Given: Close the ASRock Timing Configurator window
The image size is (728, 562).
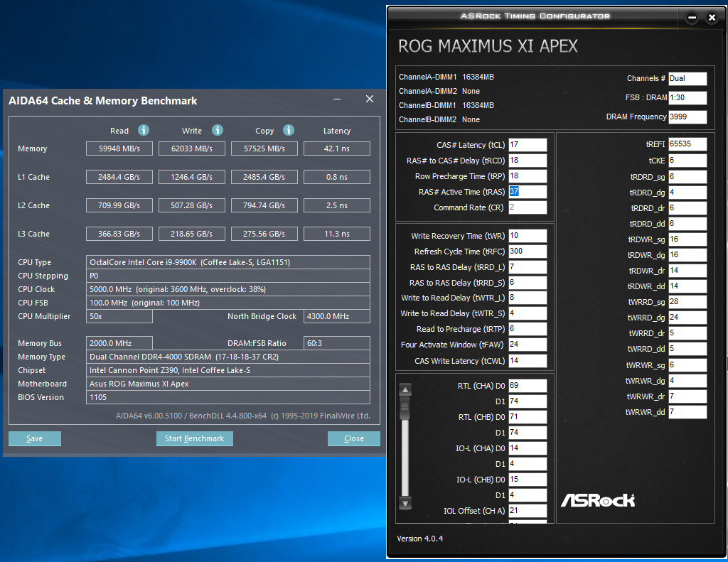Looking at the screenshot, I should click(712, 18).
